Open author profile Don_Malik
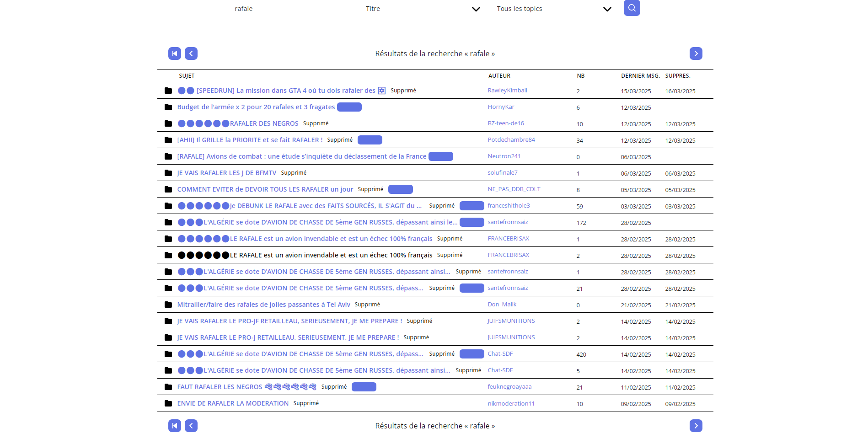This screenshot has height=444, width=868. [502, 305]
